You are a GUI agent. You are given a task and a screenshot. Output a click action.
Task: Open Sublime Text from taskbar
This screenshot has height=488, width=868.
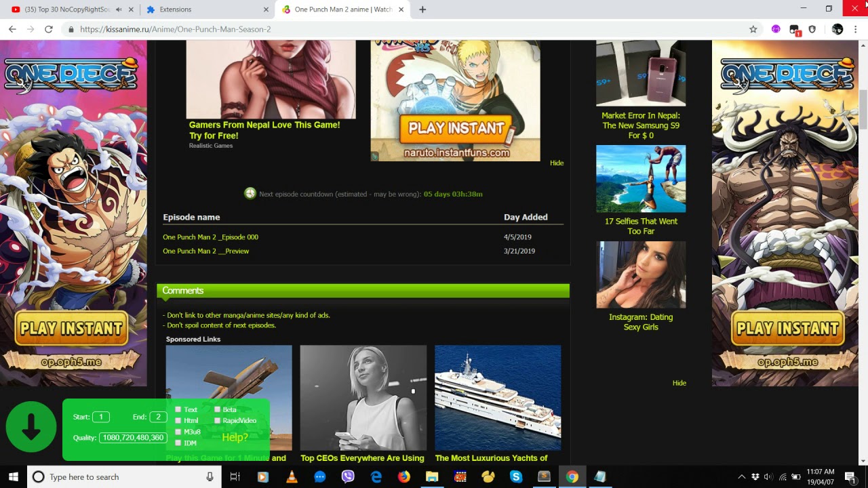(x=544, y=476)
